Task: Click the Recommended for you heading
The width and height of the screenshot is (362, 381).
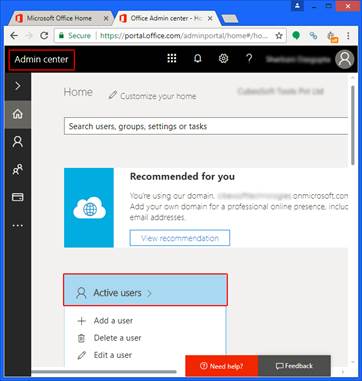Action: (x=182, y=176)
